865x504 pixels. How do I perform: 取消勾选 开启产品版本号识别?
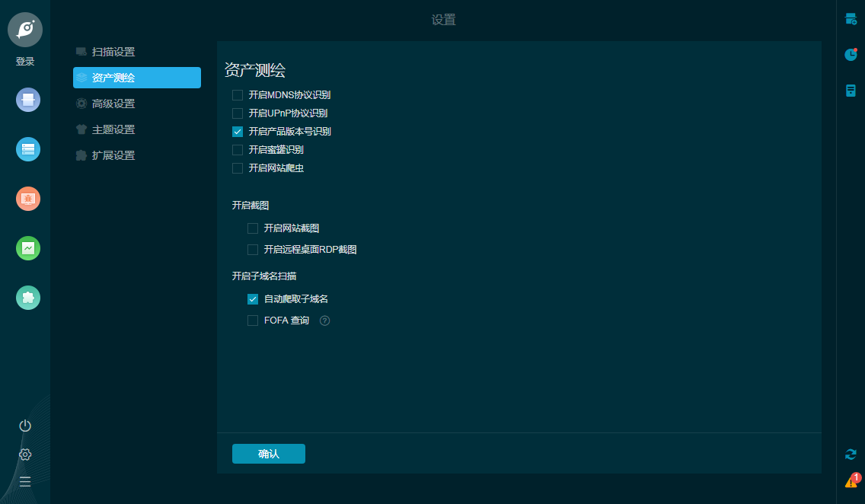pos(237,131)
